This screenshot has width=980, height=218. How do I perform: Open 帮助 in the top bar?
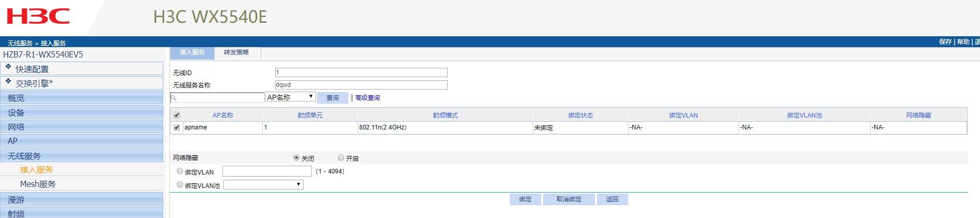click(x=963, y=42)
